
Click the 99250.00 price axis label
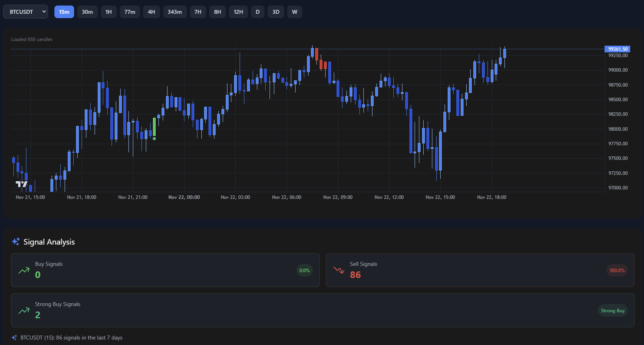click(618, 56)
